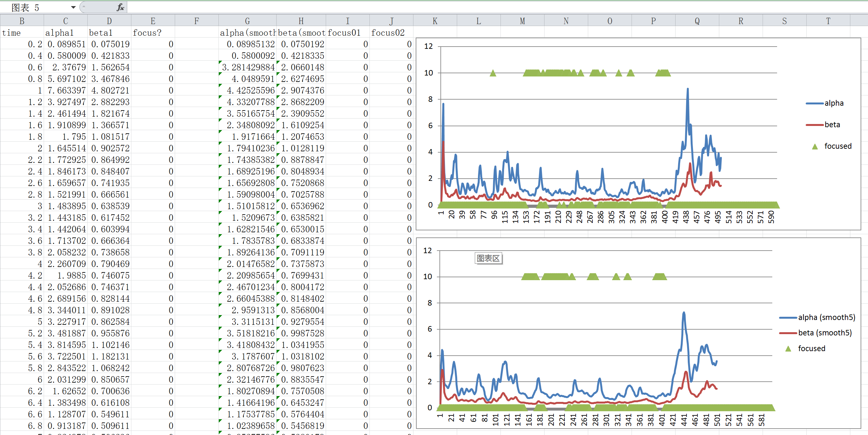Screen dimensions: 868x435
Task: Select column D header
Action: pos(109,21)
